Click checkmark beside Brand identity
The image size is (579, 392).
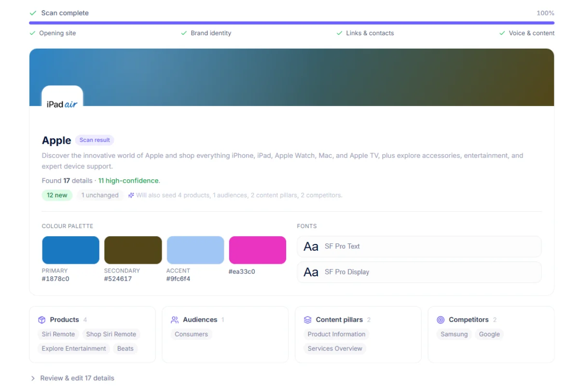click(184, 33)
